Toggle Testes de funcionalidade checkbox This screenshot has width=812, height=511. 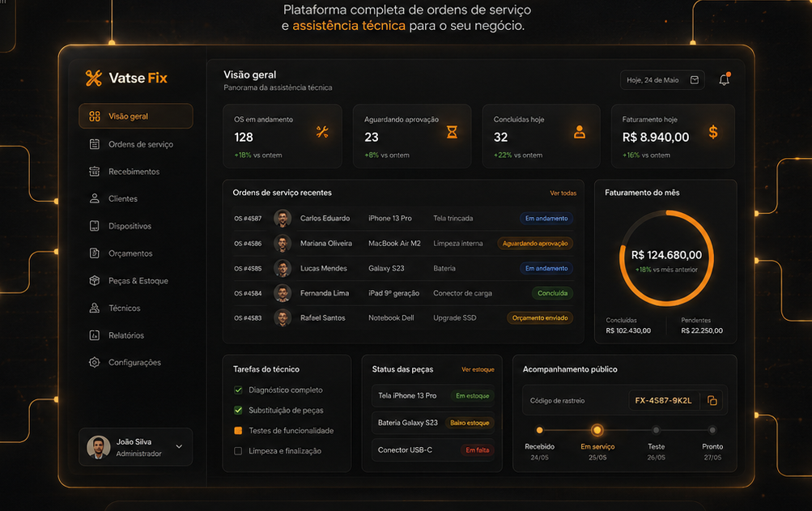click(238, 430)
